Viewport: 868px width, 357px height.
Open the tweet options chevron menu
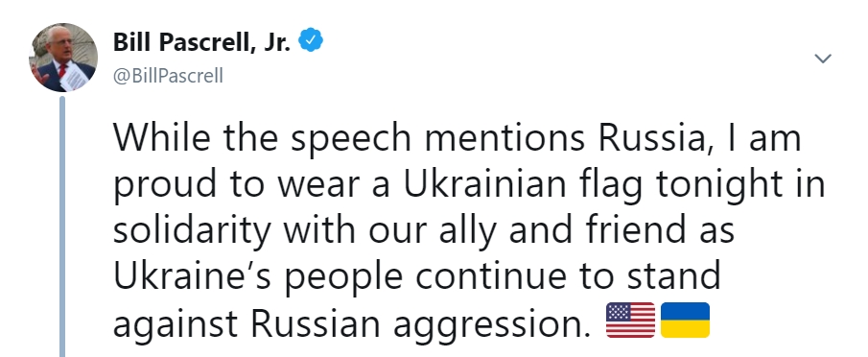[x=823, y=59]
